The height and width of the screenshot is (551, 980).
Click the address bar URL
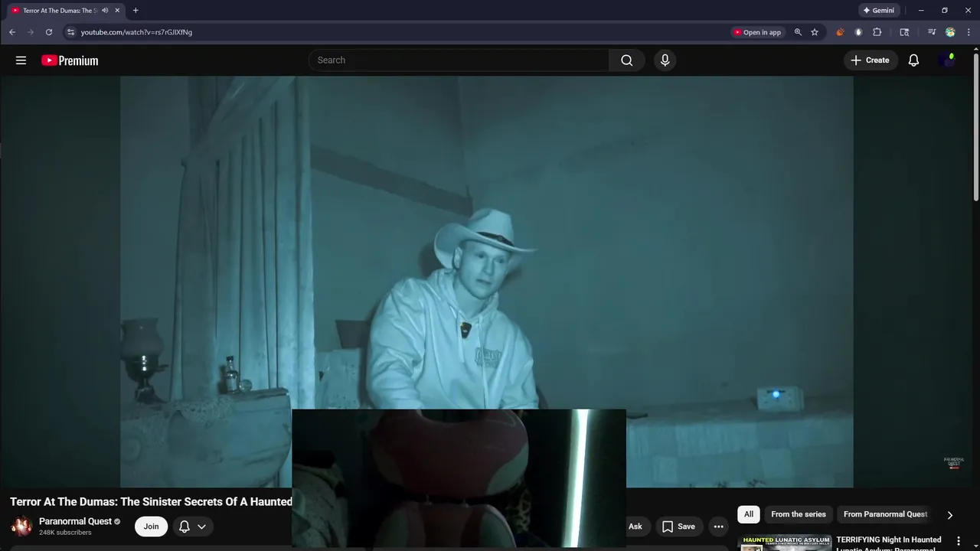pos(136,32)
